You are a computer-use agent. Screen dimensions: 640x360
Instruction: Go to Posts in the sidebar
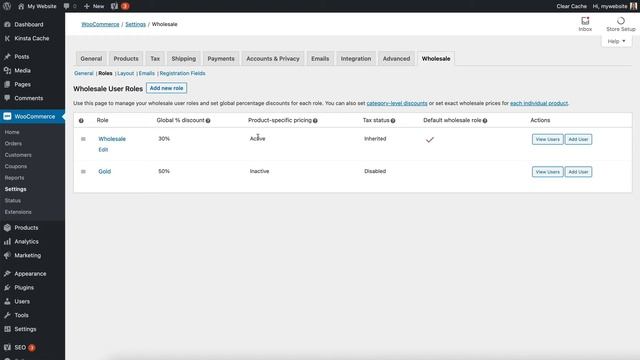(22, 57)
